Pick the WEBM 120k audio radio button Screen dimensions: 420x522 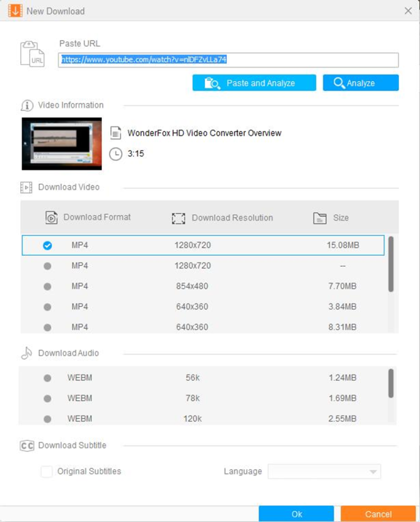[x=47, y=419]
